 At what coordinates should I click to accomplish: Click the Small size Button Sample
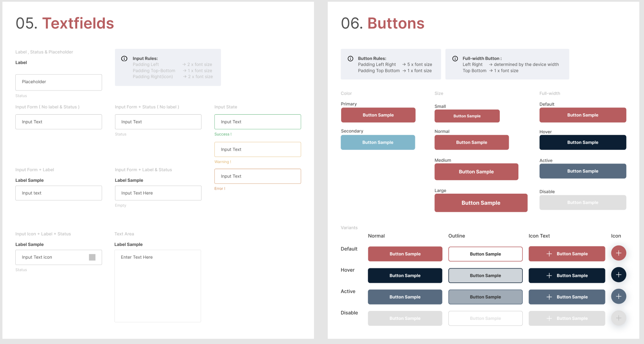[467, 116]
